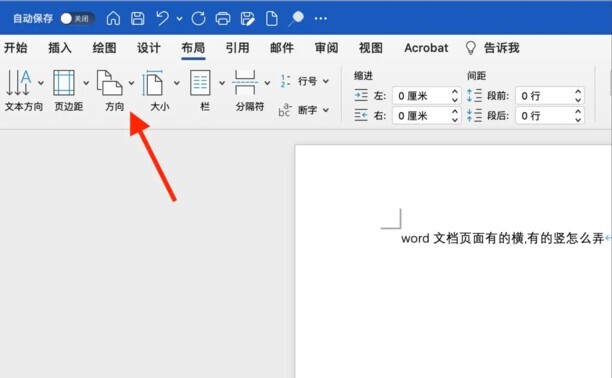The width and height of the screenshot is (612, 378).
Task: Switch to the 设计 (Design) tab
Action: pyautogui.click(x=149, y=48)
